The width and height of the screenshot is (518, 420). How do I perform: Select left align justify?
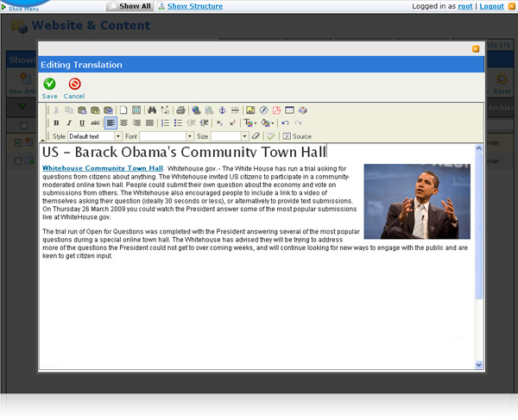point(111,123)
